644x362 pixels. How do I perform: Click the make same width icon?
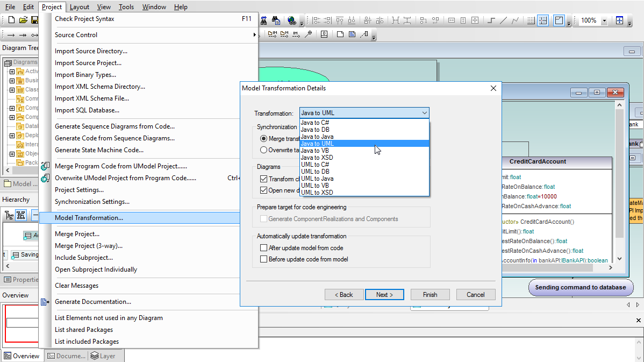click(452, 20)
